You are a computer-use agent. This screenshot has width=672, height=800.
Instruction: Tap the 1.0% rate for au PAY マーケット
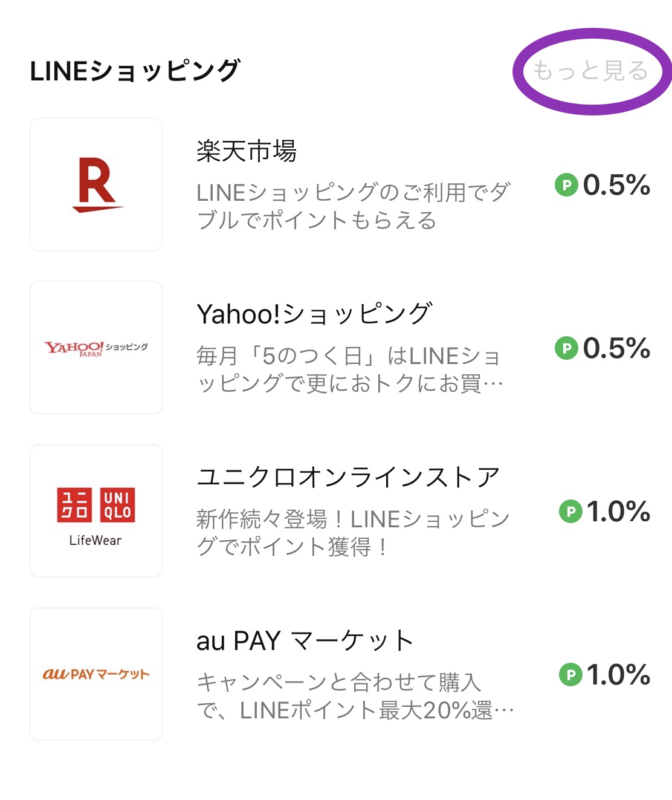619,675
